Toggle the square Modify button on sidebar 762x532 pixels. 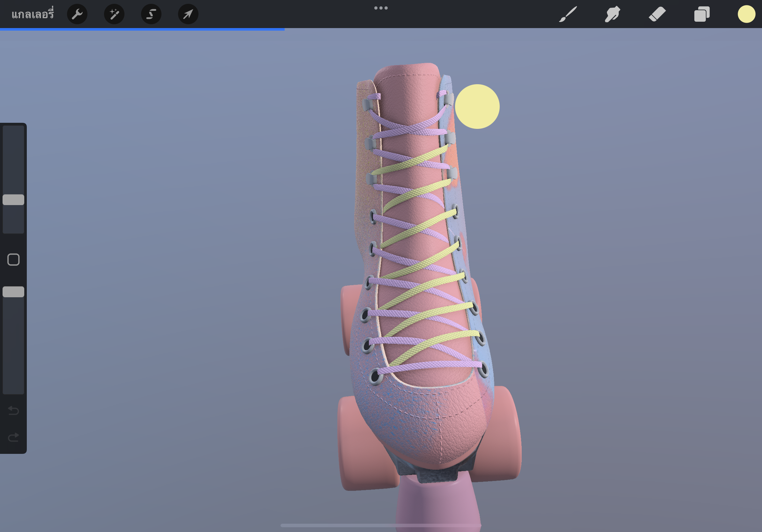13,260
